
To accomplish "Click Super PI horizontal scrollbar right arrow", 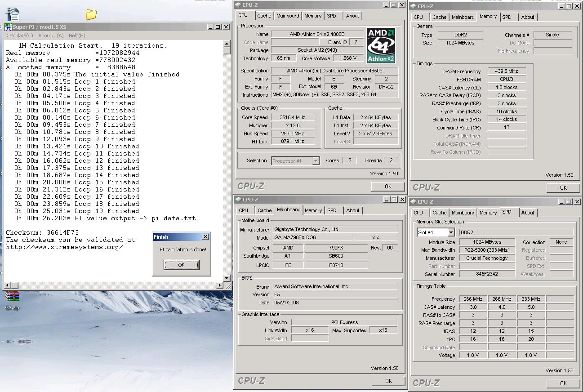I will click(220, 285).
